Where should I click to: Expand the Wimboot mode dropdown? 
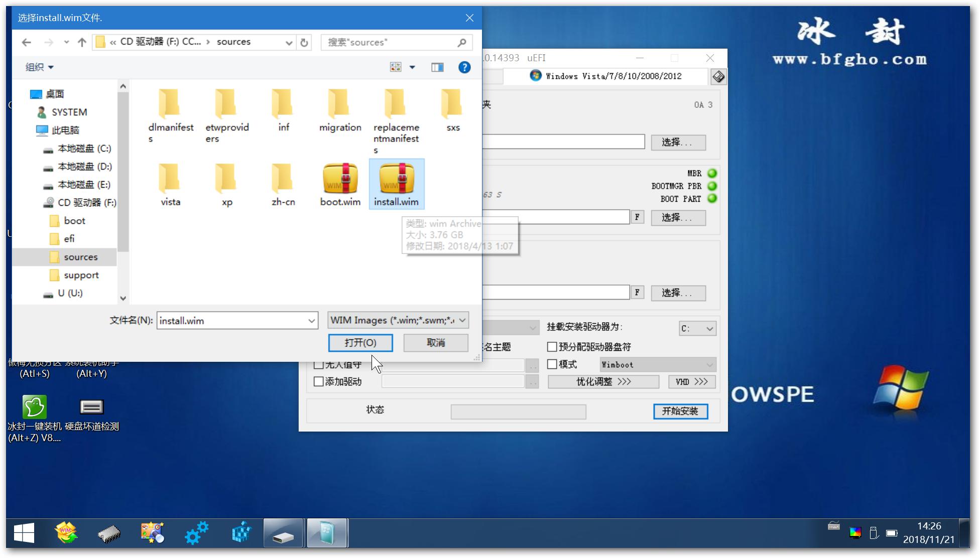709,364
